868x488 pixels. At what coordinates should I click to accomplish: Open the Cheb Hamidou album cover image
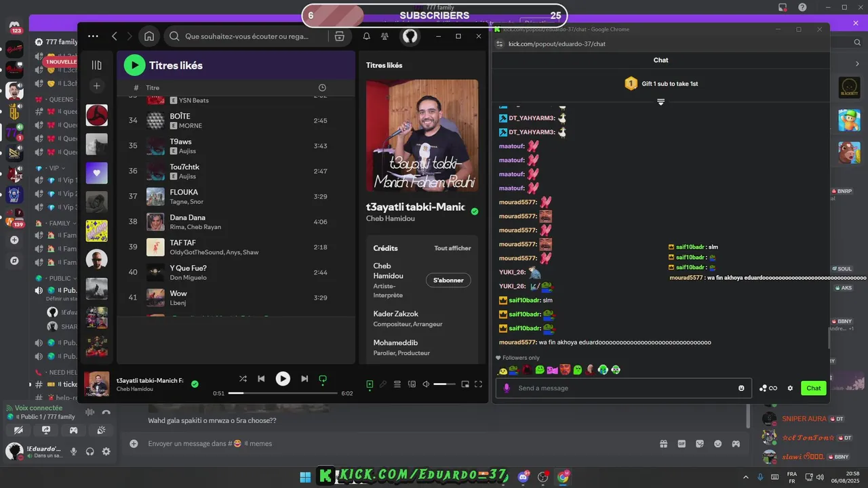[x=422, y=136]
